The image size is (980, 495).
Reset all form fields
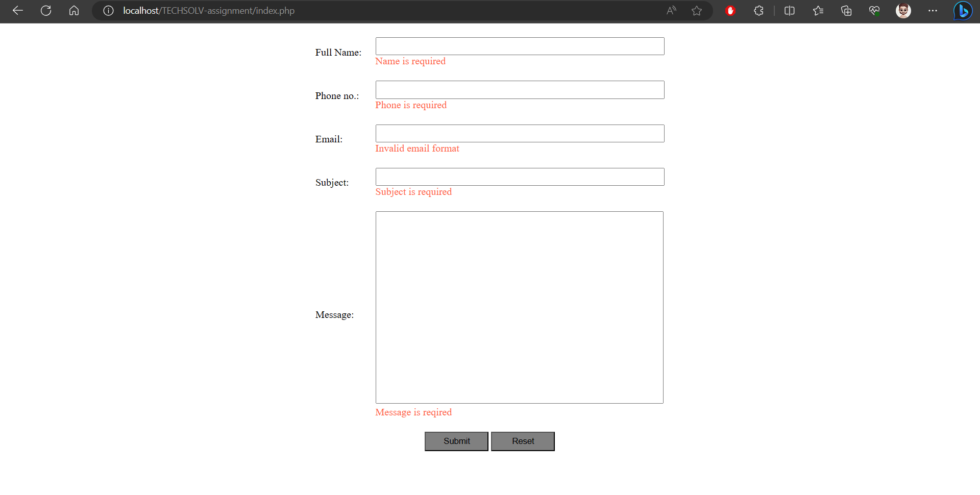coord(522,441)
